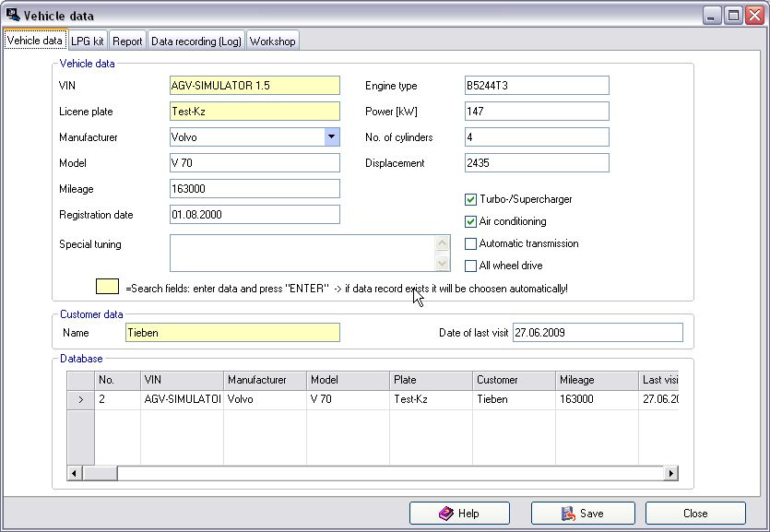The image size is (770, 532).
Task: Toggle the Turbo-/Supercharger checkbox
Action: [470, 199]
